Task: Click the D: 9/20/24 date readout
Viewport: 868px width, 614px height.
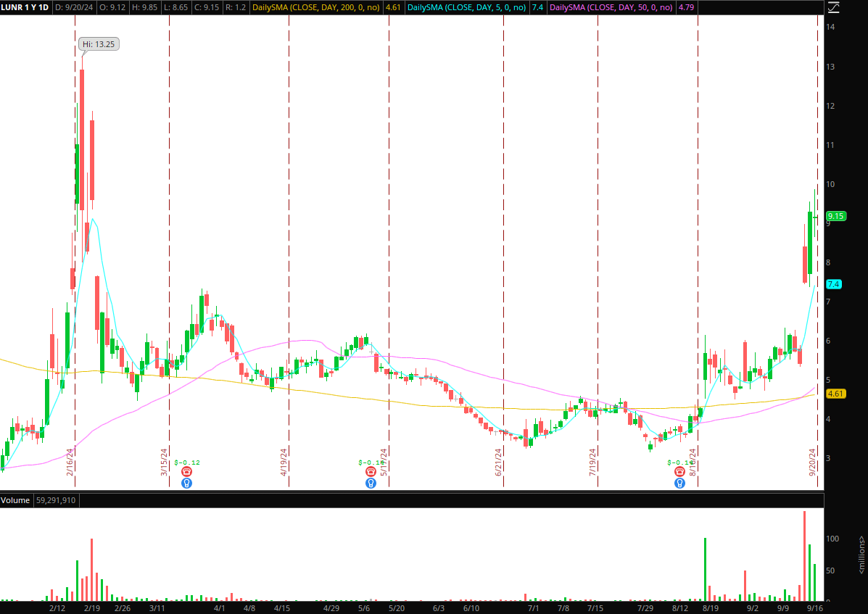Action: (x=74, y=7)
